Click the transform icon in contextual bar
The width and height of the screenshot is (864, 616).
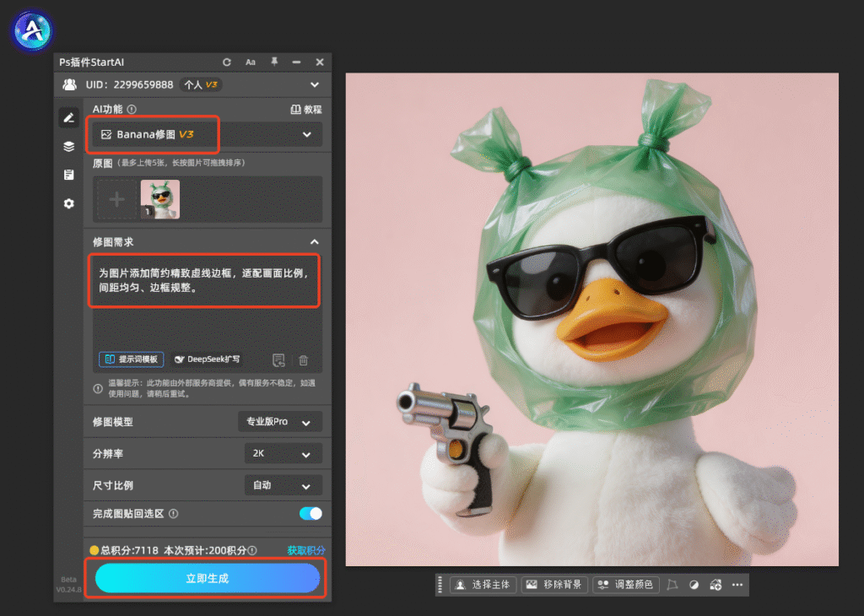tap(672, 585)
